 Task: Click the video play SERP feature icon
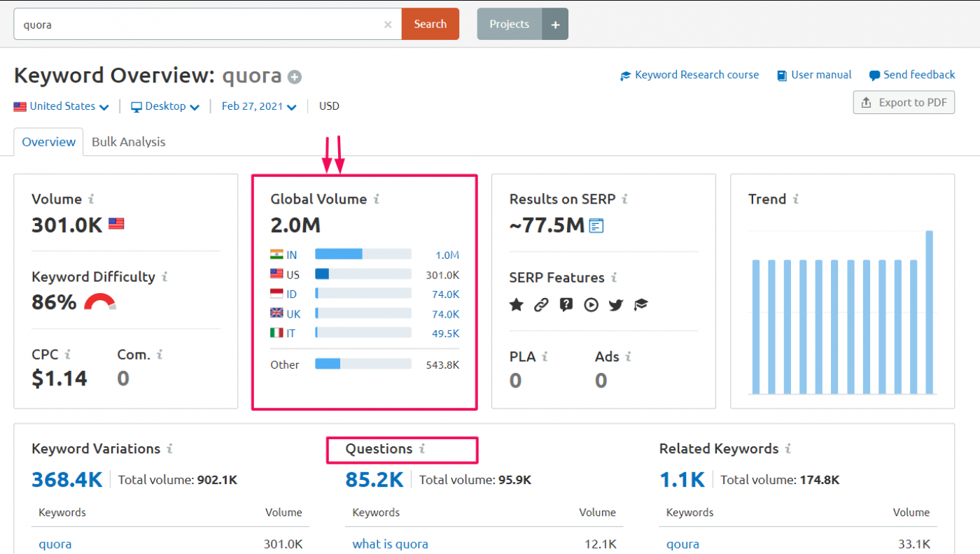(591, 304)
